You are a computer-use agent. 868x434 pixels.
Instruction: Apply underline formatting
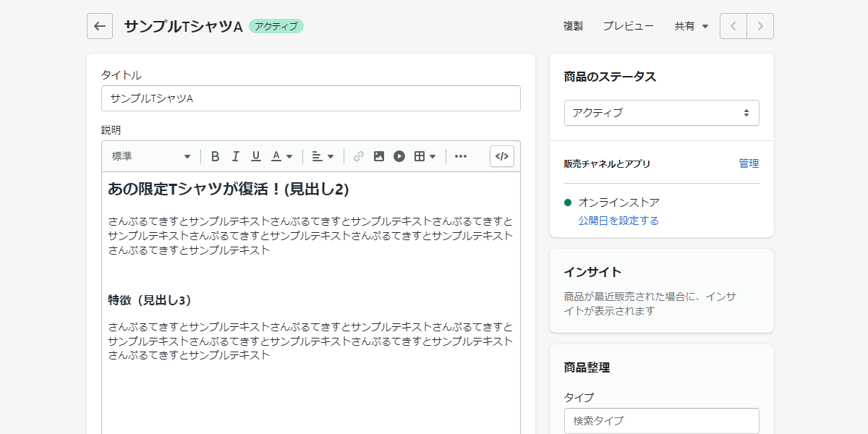pos(255,156)
